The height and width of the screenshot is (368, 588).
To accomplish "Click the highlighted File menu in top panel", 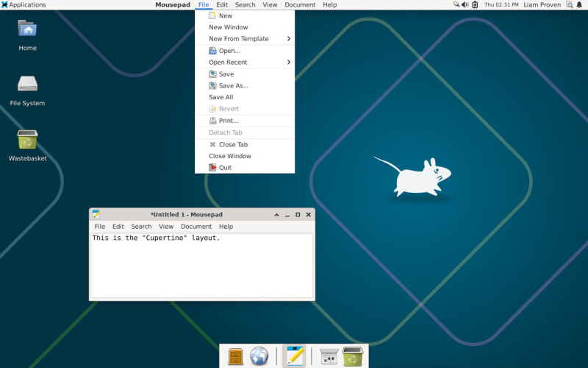I will (204, 5).
